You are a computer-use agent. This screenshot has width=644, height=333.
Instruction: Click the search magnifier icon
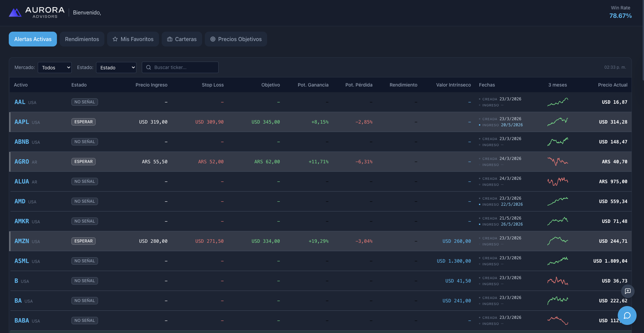tap(149, 67)
